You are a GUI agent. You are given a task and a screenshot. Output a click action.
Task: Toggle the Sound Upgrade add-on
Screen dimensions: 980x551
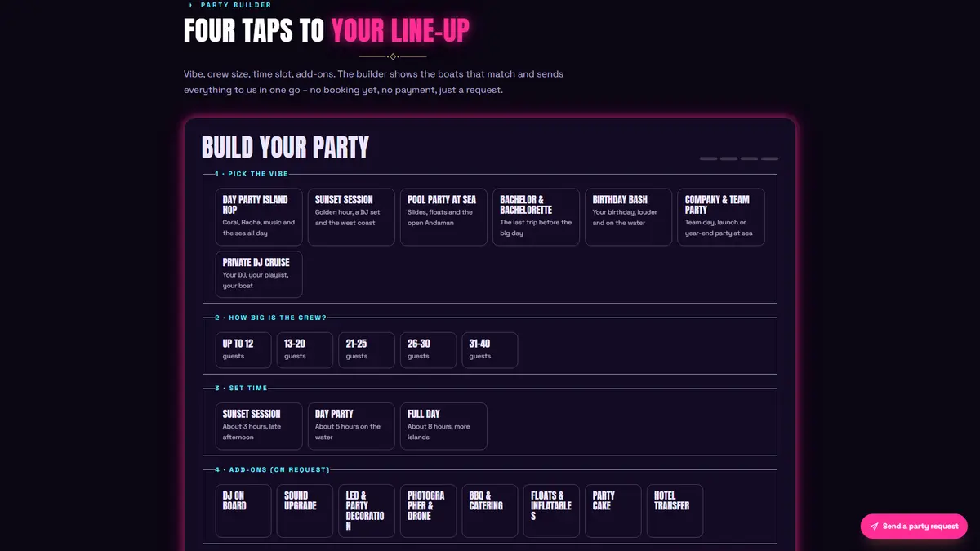pyautogui.click(x=305, y=511)
